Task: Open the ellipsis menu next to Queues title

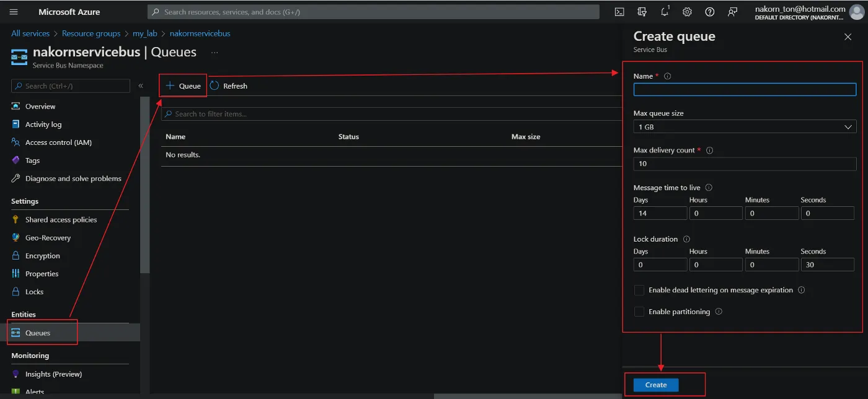Action: pyautogui.click(x=215, y=53)
